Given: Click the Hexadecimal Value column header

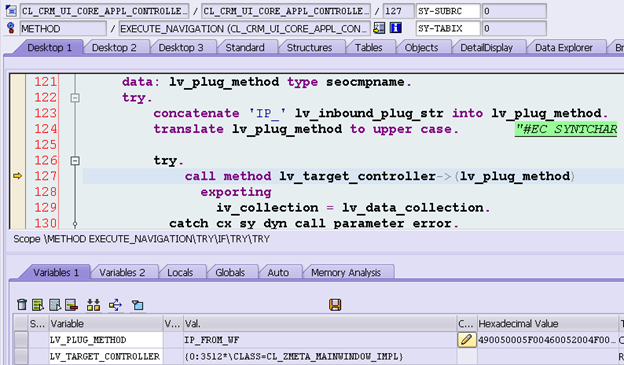Looking at the screenshot, I should point(547,324).
